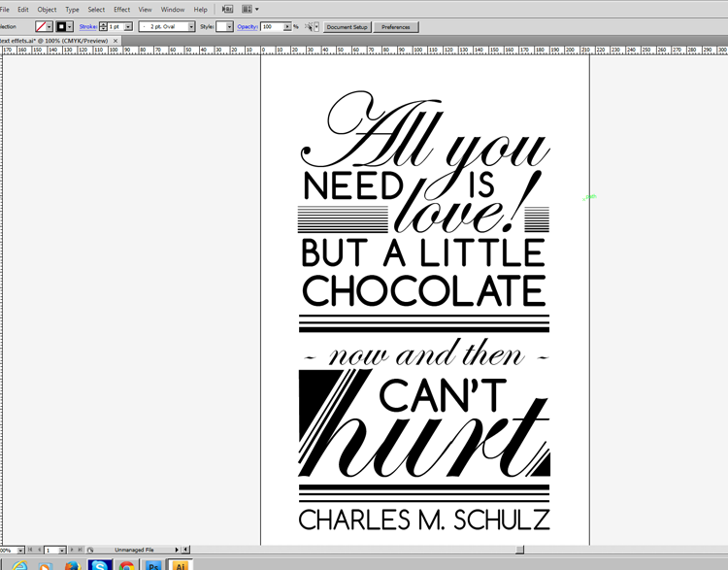Click the Arrange Documents icon
This screenshot has height=570, width=728.
pos(247,9)
